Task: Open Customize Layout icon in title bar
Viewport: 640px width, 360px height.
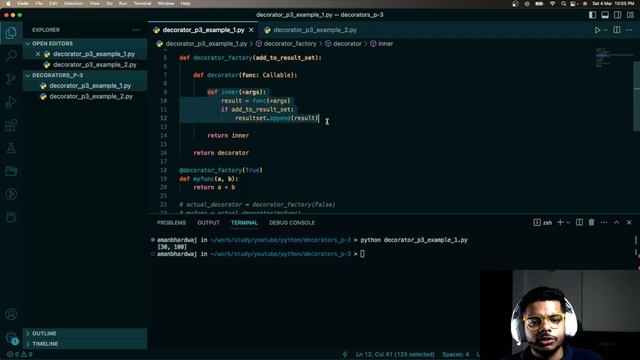Action: click(x=630, y=15)
